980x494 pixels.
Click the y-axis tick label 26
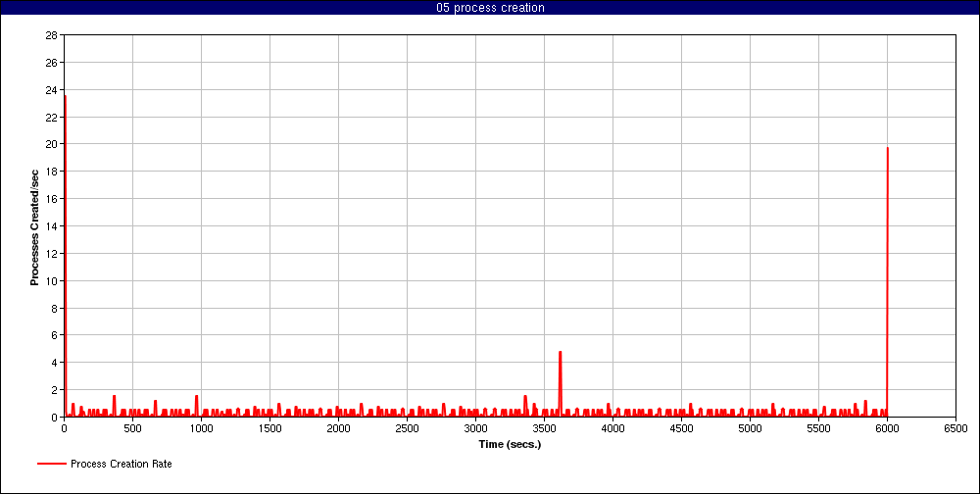(x=52, y=63)
